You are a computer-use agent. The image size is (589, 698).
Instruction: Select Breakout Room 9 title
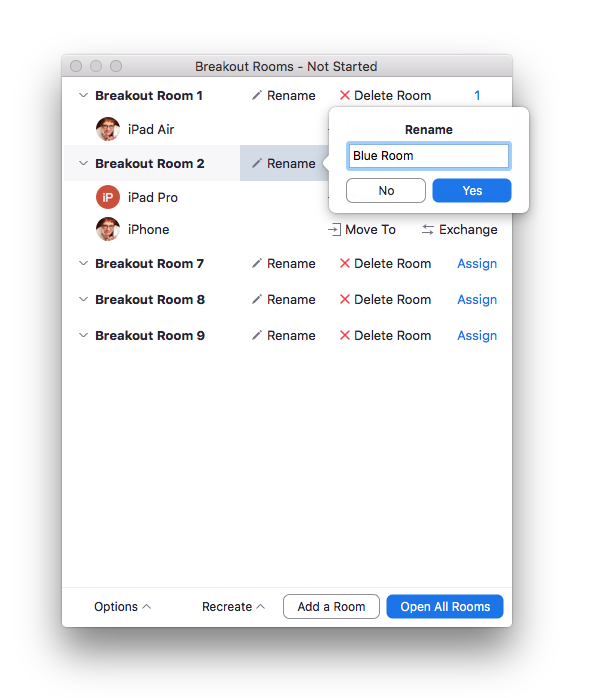150,335
